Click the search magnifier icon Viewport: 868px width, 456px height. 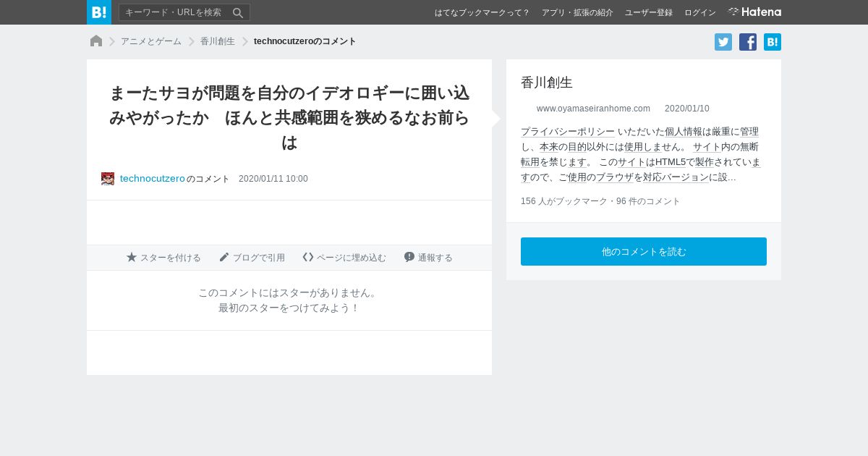[x=238, y=12]
